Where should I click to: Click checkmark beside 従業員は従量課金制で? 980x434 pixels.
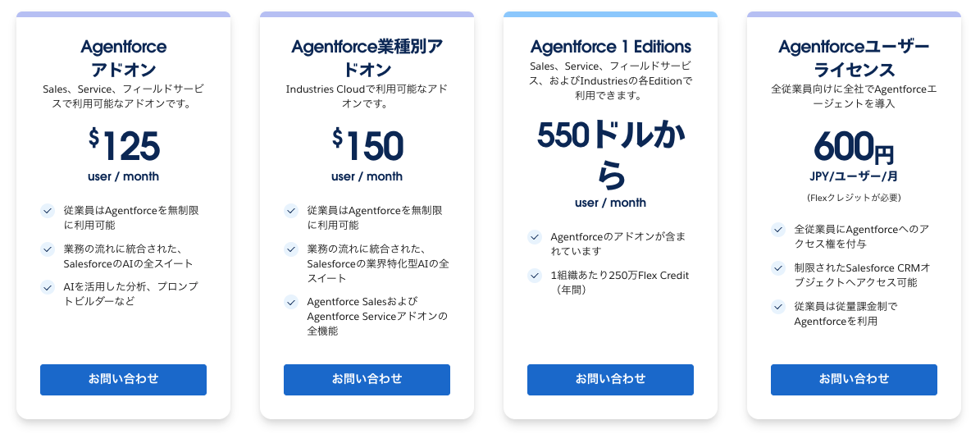(x=778, y=307)
